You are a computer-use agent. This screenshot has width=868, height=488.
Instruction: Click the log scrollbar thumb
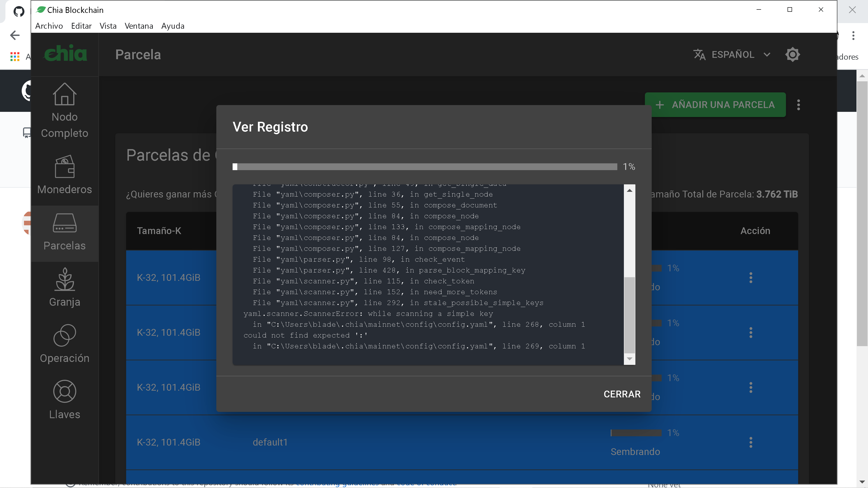(x=629, y=315)
